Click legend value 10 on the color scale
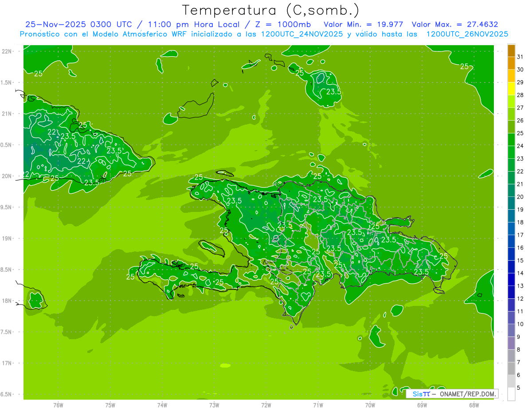The height and width of the screenshot is (411, 532). [520, 324]
